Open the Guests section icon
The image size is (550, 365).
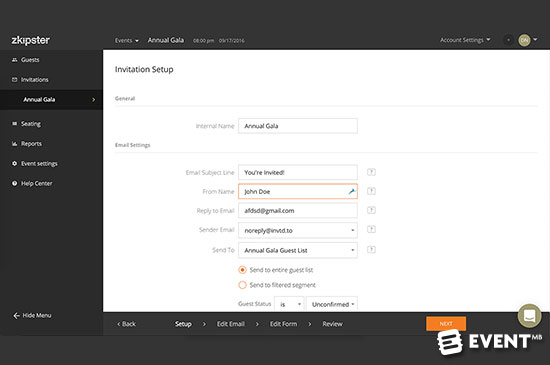14,60
